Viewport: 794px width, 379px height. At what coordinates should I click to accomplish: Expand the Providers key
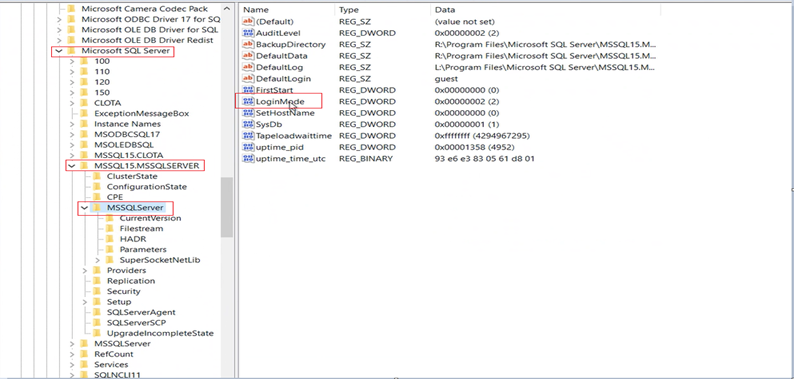(85, 271)
